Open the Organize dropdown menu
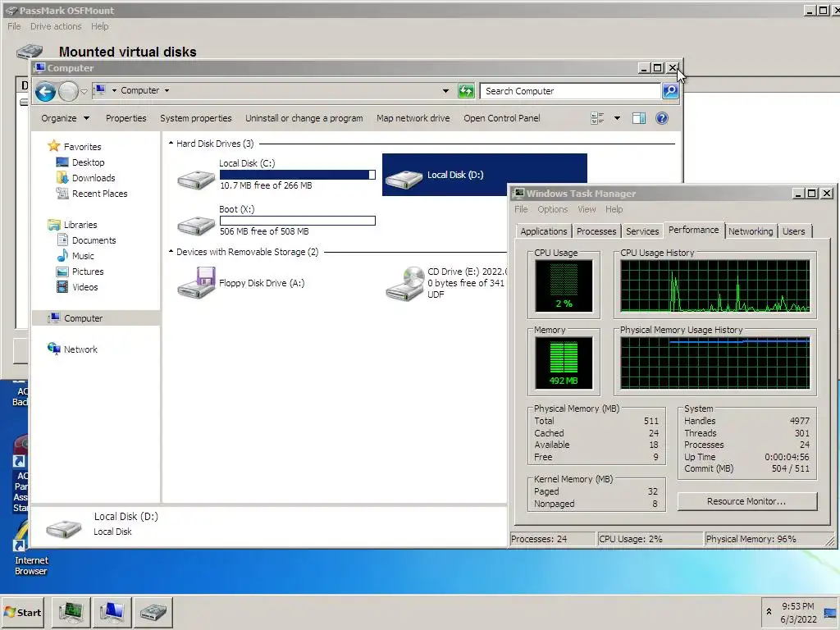Screen dimensions: 840x630 pos(66,118)
